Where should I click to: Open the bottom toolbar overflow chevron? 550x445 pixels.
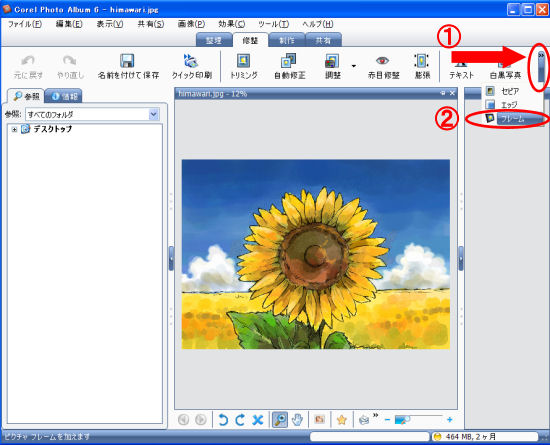[x=376, y=416]
